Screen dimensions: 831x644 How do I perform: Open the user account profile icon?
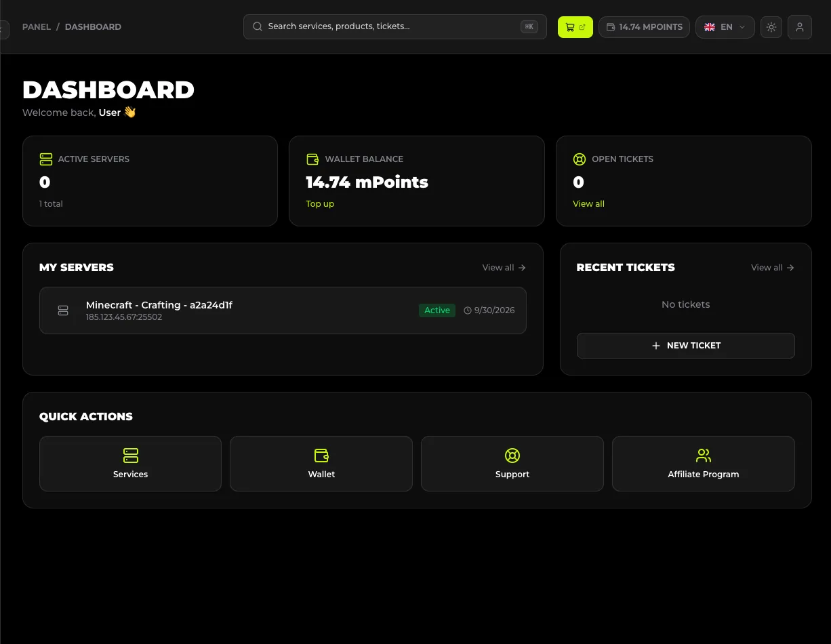(x=800, y=27)
